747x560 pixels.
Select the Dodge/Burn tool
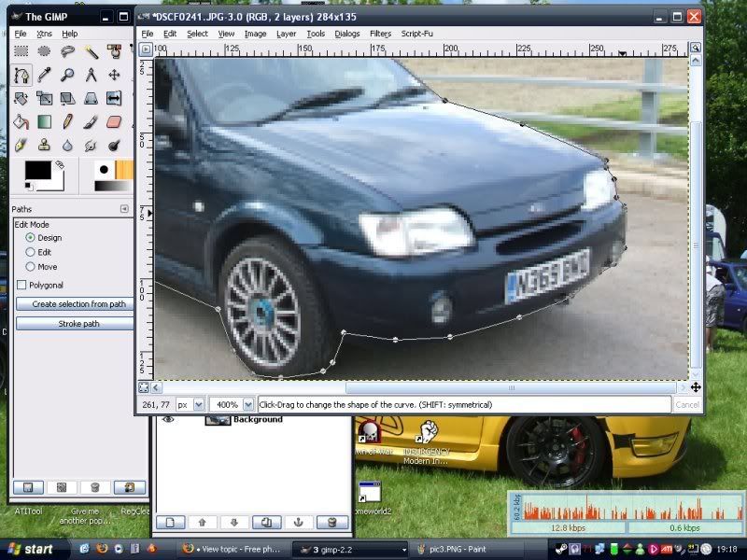[x=114, y=146]
